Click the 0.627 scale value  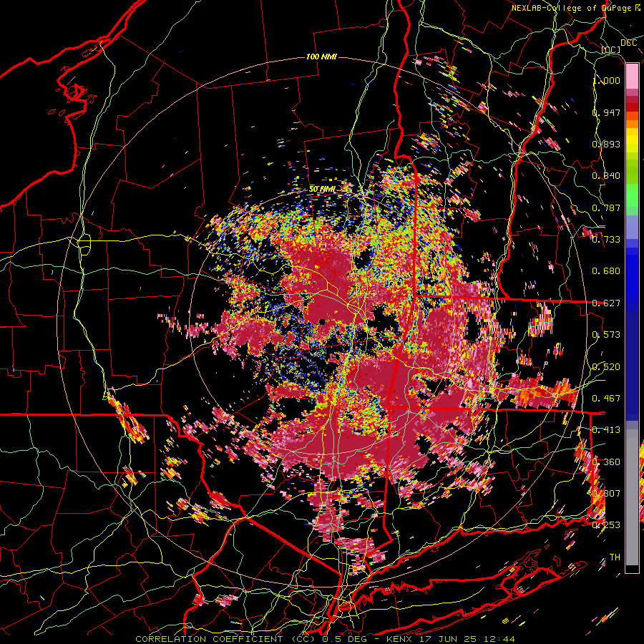606,303
